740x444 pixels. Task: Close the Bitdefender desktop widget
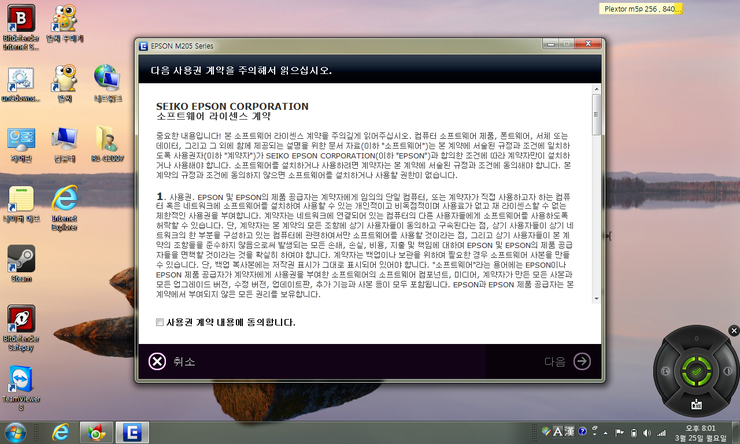734,330
